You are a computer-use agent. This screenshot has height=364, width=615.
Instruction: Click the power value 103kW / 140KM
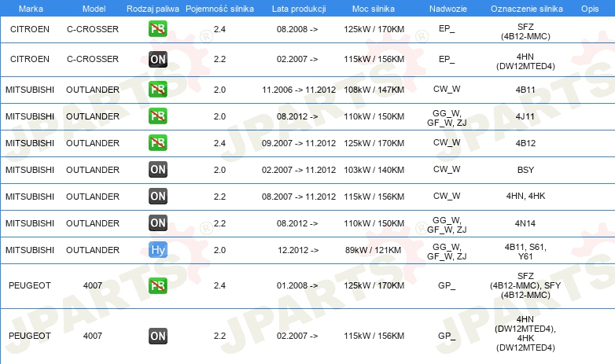(x=374, y=170)
